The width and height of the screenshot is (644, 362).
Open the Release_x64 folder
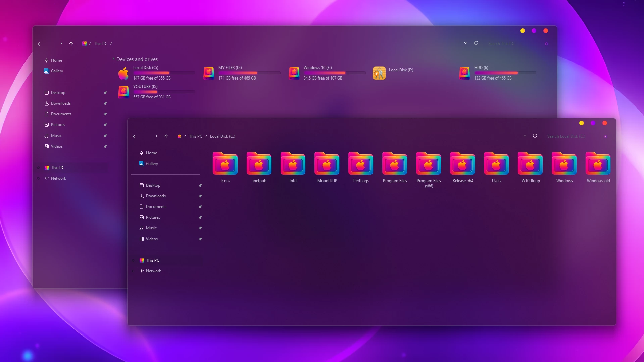tap(462, 167)
